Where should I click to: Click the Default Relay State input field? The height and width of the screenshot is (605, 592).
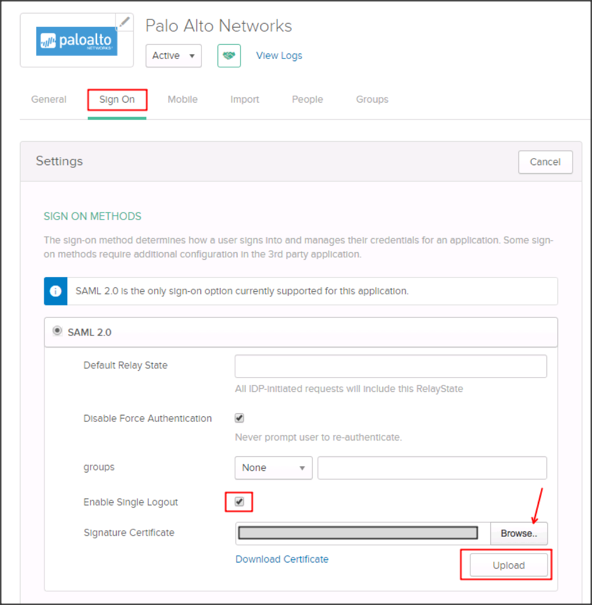point(391,366)
